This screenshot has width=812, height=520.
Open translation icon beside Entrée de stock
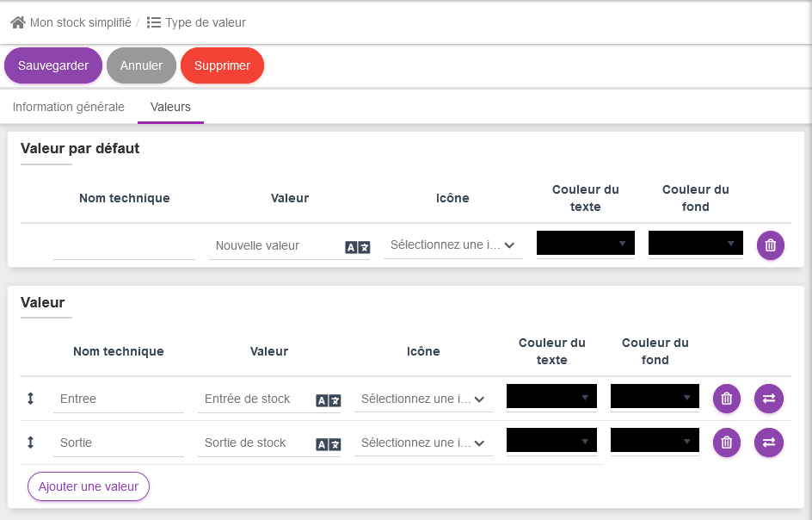[329, 400]
